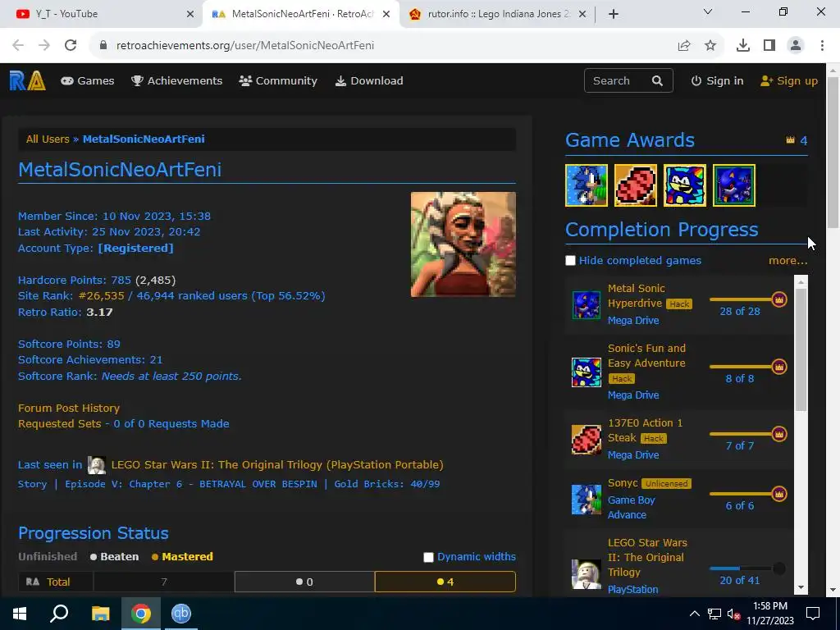This screenshot has width=840, height=630.
Task: Click the user avatar profile picture
Action: click(463, 244)
